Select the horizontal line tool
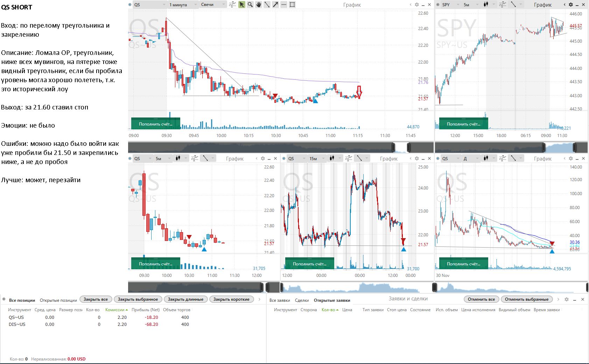The image size is (589, 364). (x=284, y=5)
